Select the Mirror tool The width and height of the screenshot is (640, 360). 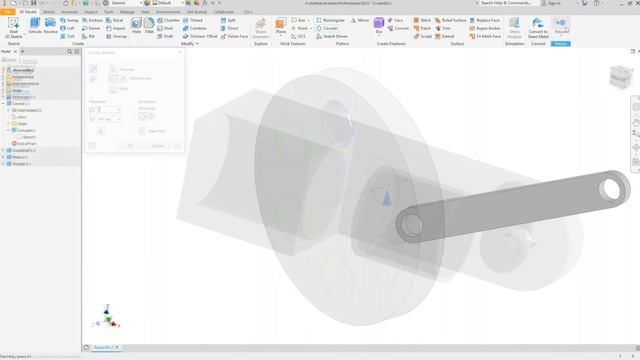[x=360, y=20]
